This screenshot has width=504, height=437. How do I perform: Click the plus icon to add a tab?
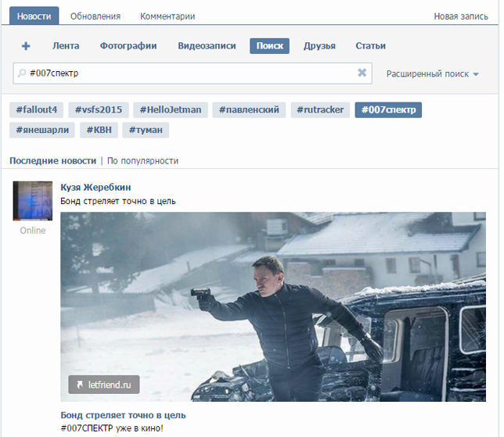[x=26, y=46]
